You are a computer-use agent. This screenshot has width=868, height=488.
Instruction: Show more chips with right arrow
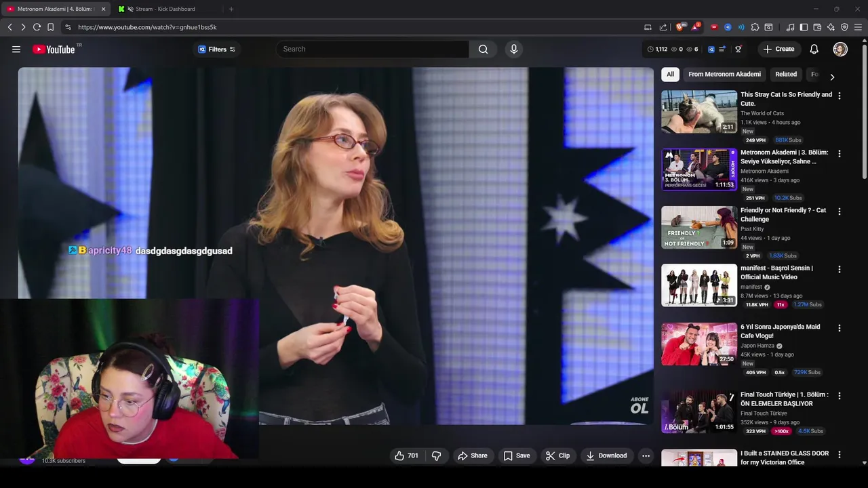(x=832, y=77)
